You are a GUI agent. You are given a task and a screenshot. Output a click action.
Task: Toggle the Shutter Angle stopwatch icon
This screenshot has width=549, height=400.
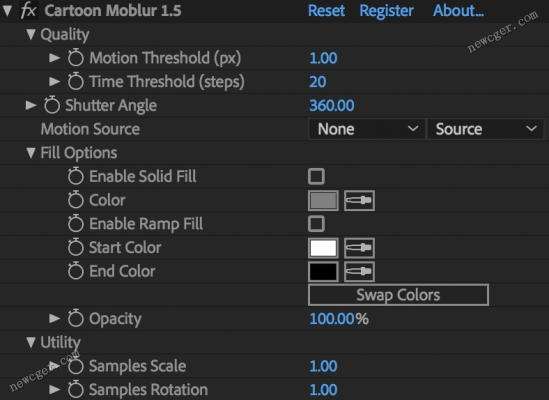pos(52,105)
